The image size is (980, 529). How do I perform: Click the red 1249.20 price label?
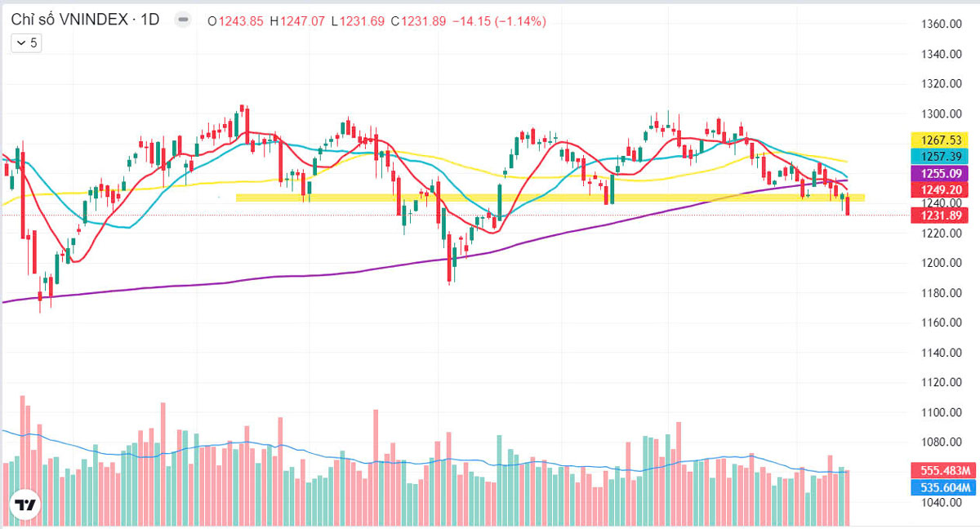pyautogui.click(x=942, y=189)
